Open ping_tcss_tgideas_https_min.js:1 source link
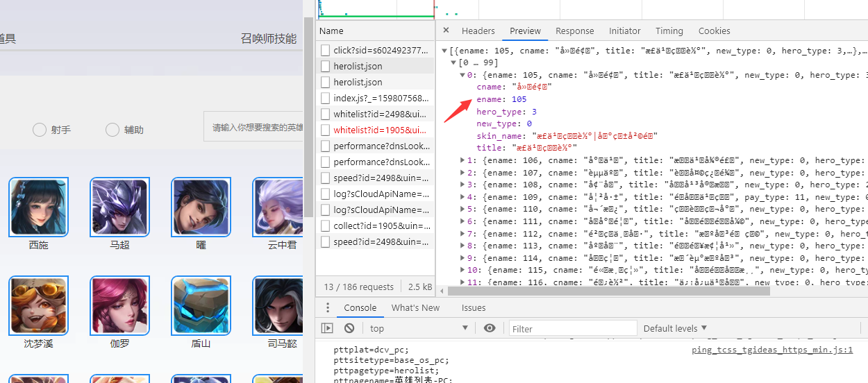 (772, 350)
